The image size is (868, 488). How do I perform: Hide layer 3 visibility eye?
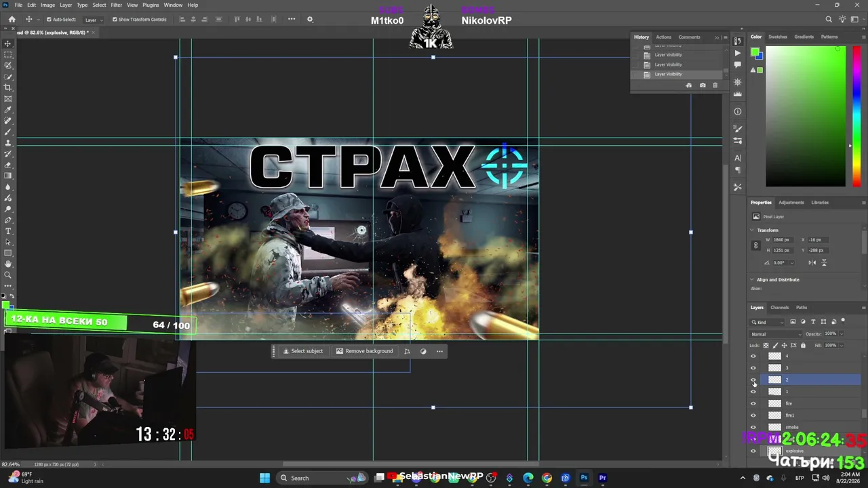point(753,368)
